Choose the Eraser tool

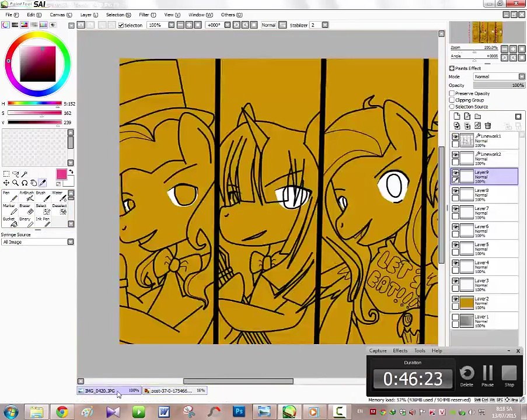(x=26, y=209)
